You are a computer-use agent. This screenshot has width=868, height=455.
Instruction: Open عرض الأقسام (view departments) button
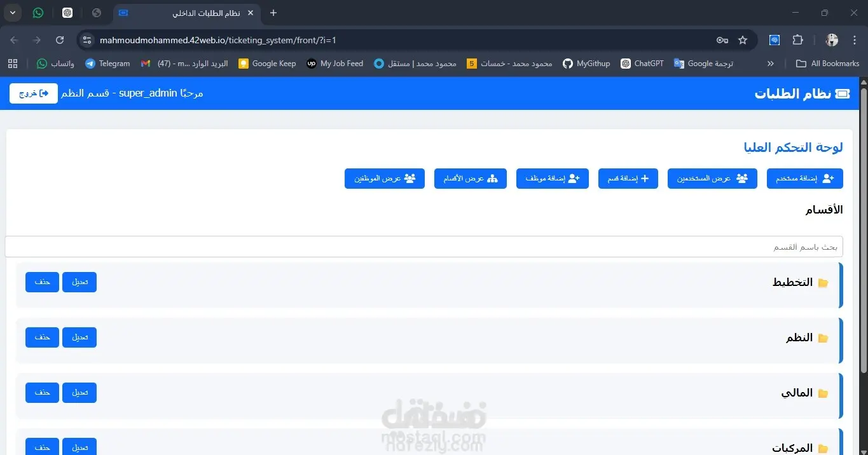pyautogui.click(x=471, y=179)
